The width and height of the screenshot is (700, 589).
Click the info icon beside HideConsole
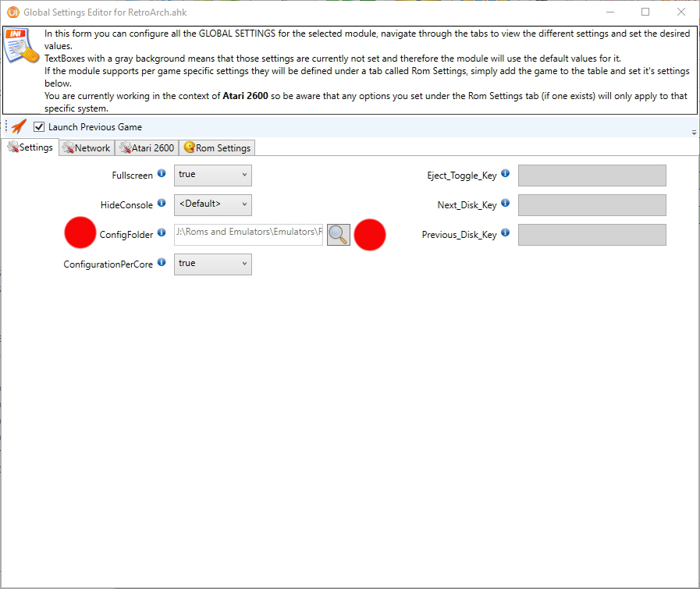[x=162, y=203]
